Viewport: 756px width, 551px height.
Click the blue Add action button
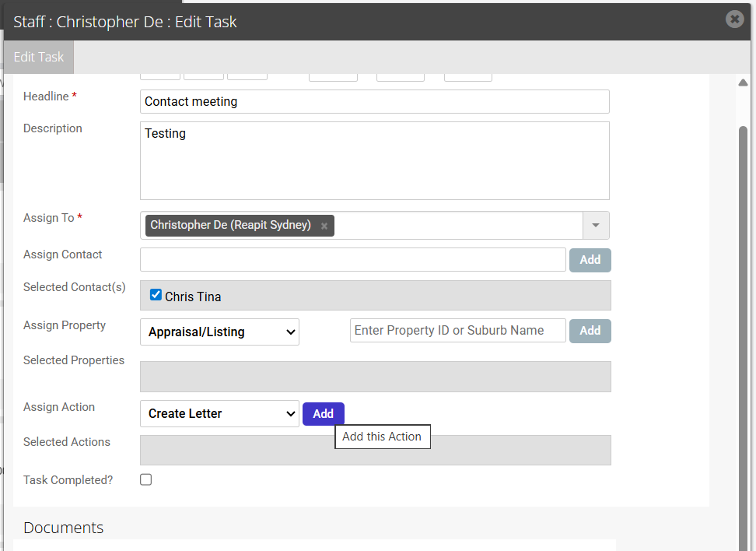coord(323,414)
